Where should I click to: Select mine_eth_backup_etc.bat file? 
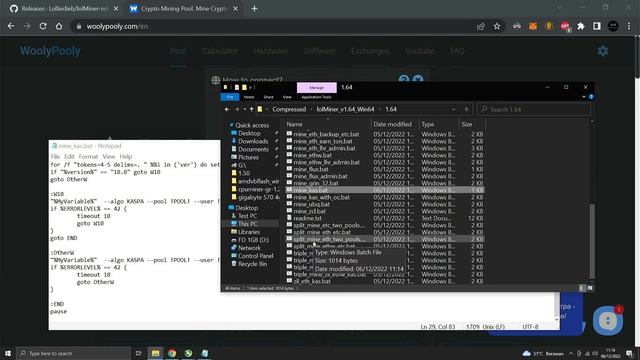click(x=326, y=134)
